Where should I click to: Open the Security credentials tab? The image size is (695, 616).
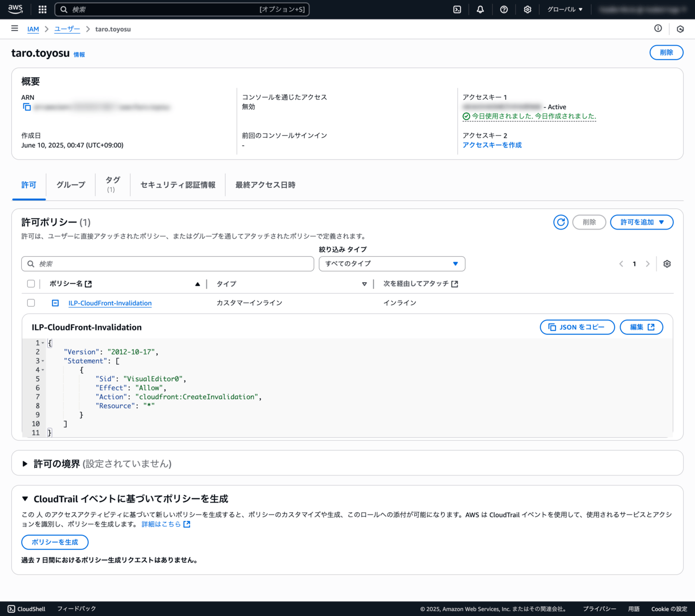pos(178,185)
